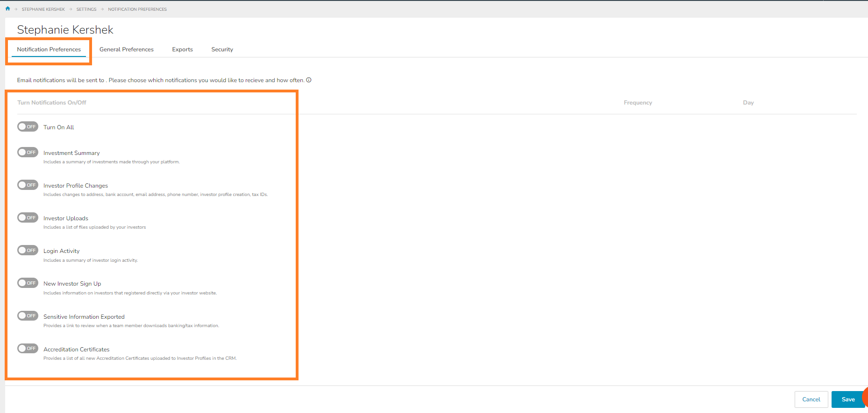Image resolution: width=868 pixels, height=413 pixels.
Task: Click the Settings breadcrumb link
Action: click(x=86, y=9)
